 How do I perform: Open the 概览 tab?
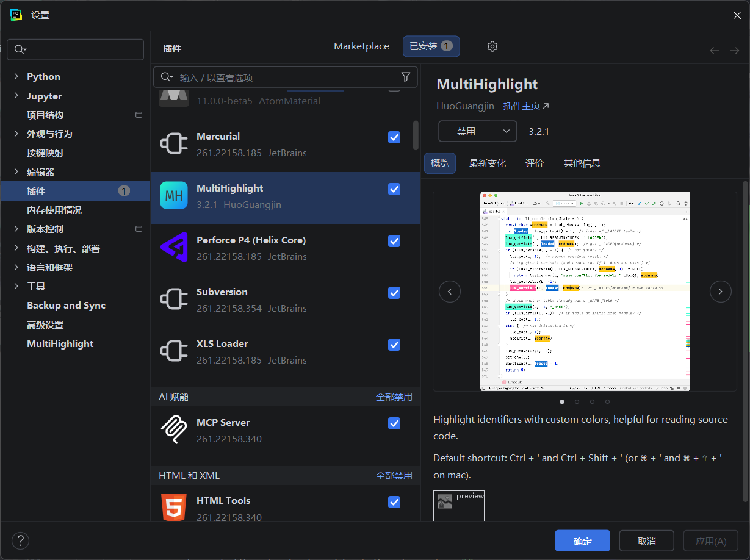click(440, 163)
